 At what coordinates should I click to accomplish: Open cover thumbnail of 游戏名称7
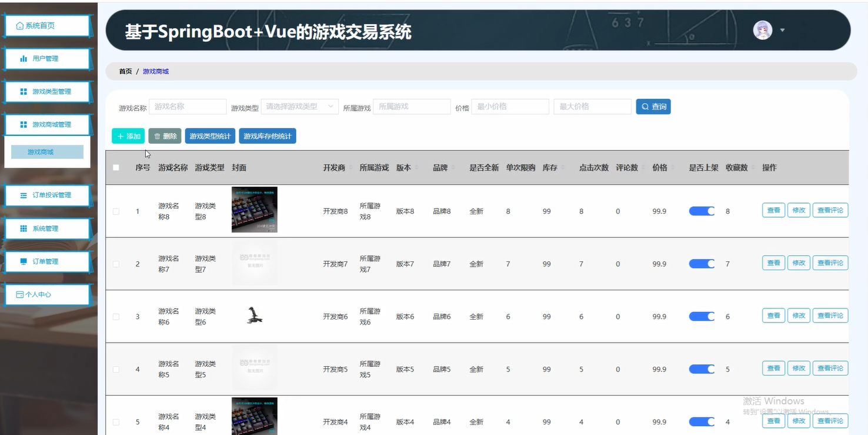click(255, 263)
